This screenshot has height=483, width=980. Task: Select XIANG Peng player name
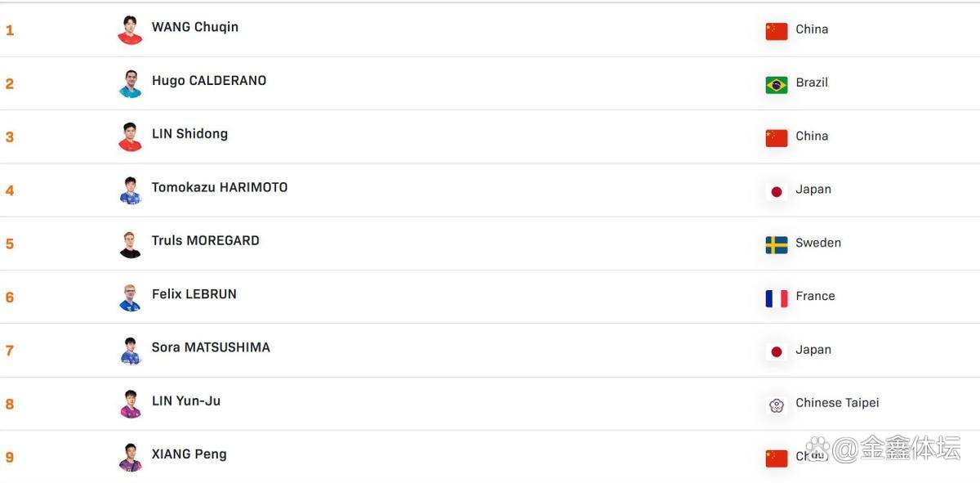pyautogui.click(x=189, y=454)
